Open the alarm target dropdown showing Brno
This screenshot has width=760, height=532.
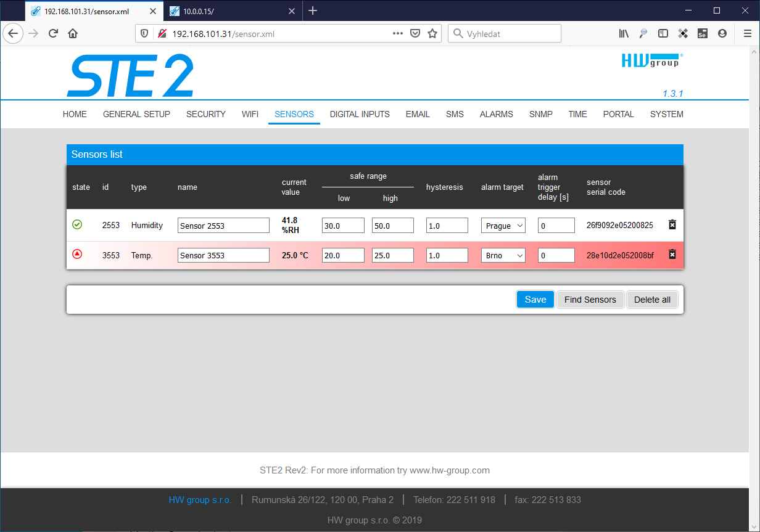[x=503, y=255]
